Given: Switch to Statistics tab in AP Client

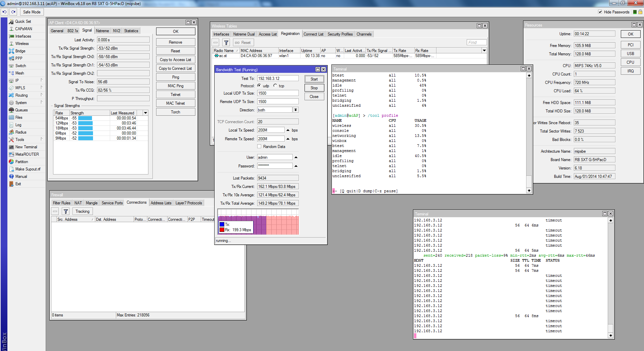Looking at the screenshot, I should [131, 31].
